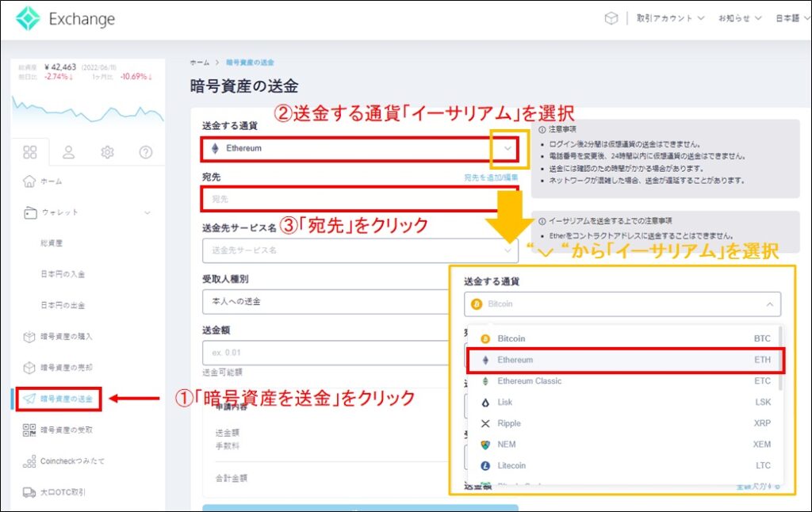Select Litecoin LTC from currency list
This screenshot has width=812, height=512.
click(x=625, y=466)
